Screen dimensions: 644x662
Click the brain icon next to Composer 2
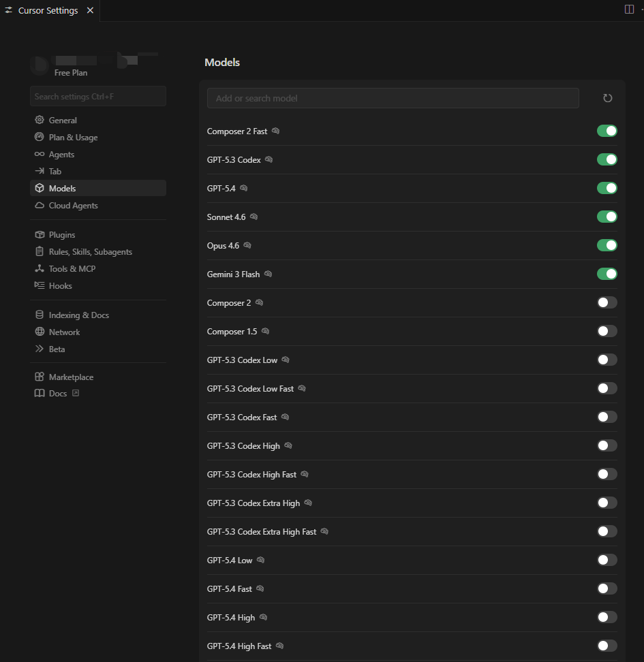259,302
